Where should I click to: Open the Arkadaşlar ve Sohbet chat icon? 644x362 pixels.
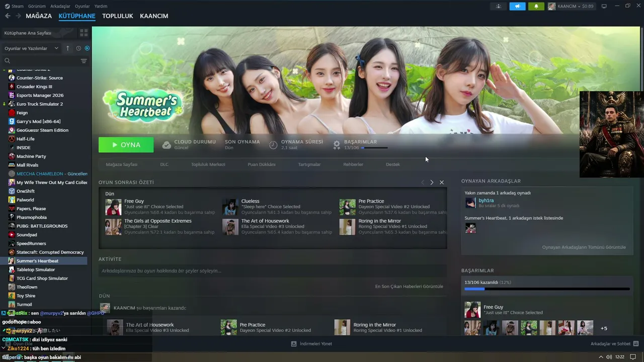coord(636,344)
